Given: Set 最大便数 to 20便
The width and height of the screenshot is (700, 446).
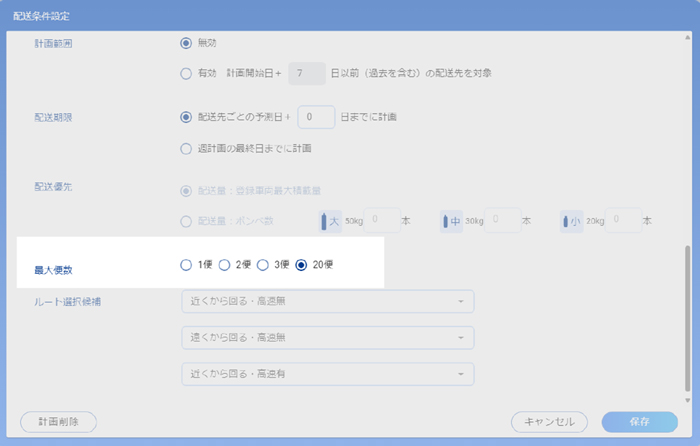Looking at the screenshot, I should coord(301,265).
